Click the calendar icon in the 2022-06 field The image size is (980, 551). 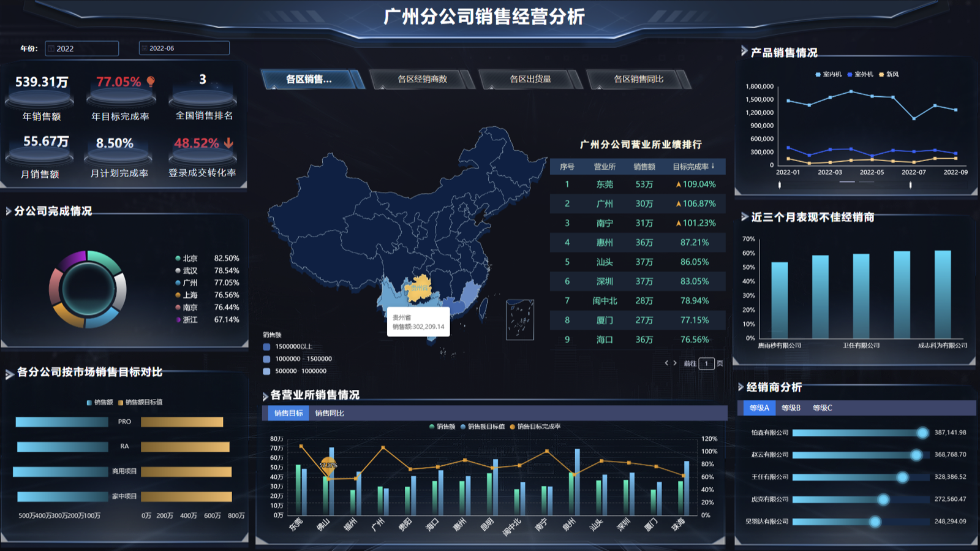tap(145, 48)
